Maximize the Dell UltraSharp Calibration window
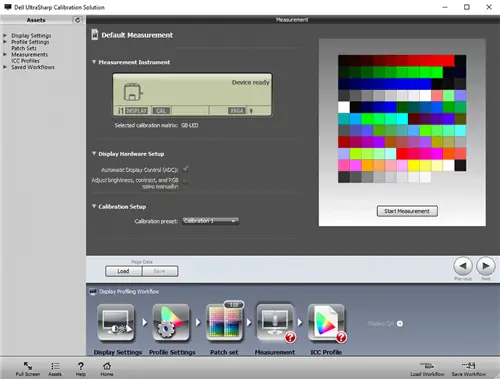Screen dimensions: 500x379 tap(467, 7)
